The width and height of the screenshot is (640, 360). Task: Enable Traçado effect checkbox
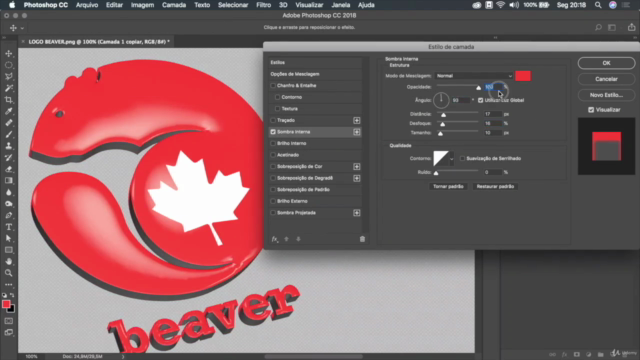[x=273, y=120]
